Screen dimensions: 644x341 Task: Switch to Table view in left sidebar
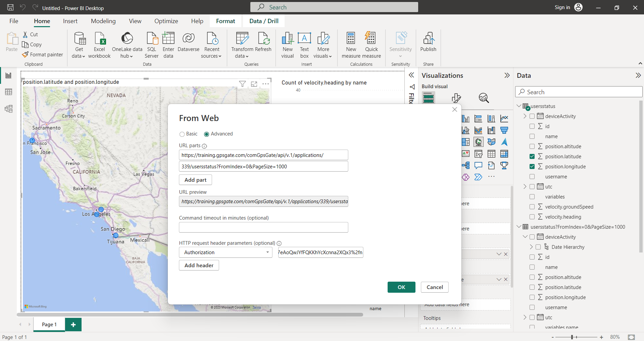click(8, 92)
